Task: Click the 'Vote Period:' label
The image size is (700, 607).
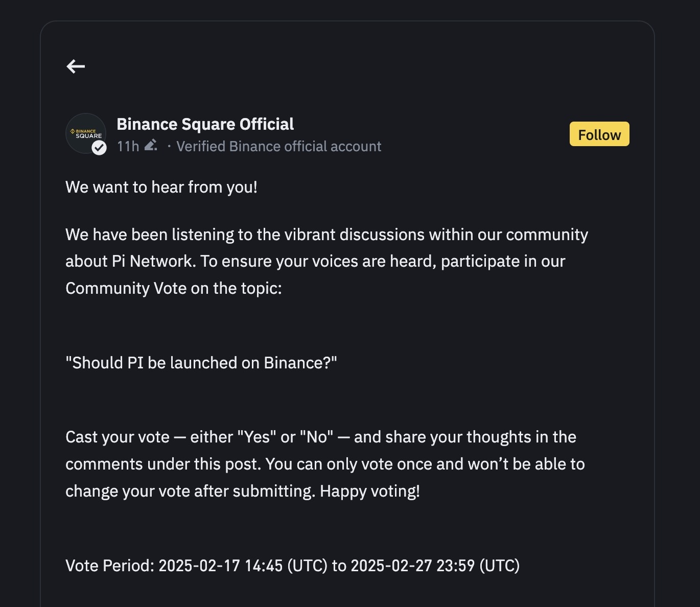Action: pos(109,566)
